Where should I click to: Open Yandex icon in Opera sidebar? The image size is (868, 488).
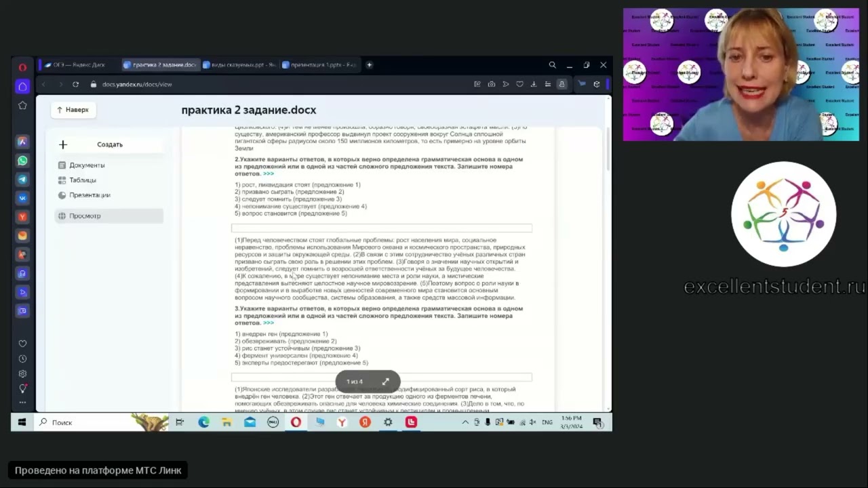22,217
